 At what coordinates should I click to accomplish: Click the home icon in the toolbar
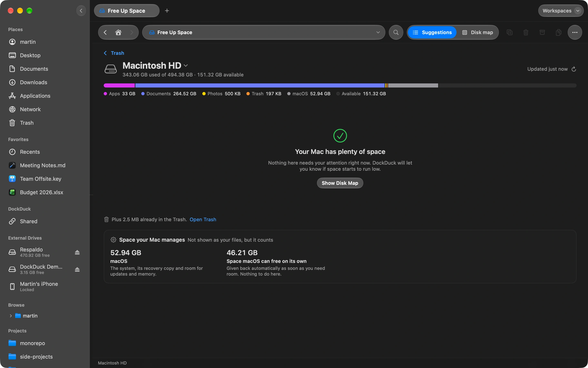[x=118, y=32]
